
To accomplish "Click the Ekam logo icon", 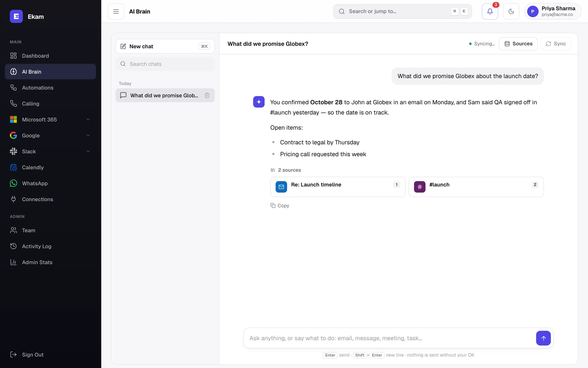I will (x=16, y=17).
